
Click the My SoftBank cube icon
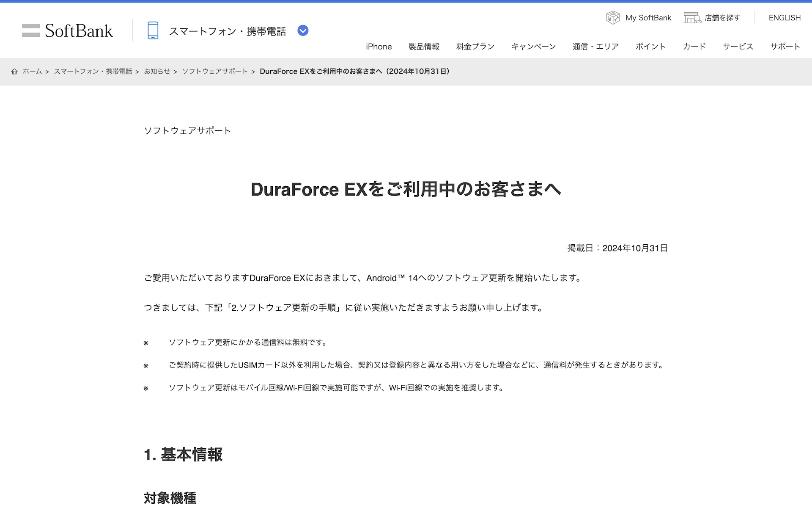pyautogui.click(x=612, y=18)
